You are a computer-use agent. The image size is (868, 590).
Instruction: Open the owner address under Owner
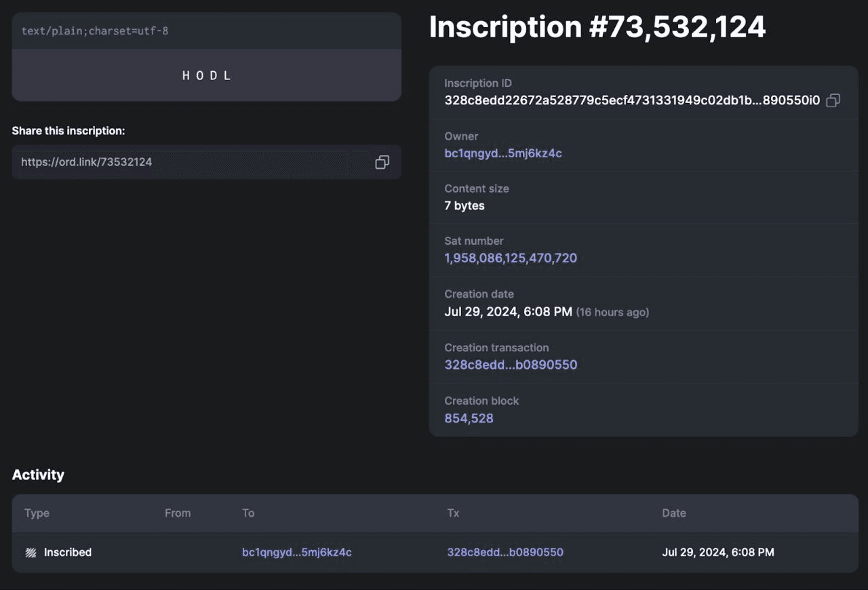tap(502, 153)
